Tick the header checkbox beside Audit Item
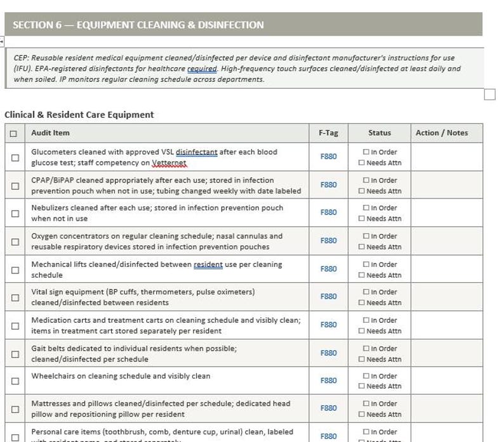Image resolution: width=504 pixels, height=442 pixels. pyautogui.click(x=13, y=134)
